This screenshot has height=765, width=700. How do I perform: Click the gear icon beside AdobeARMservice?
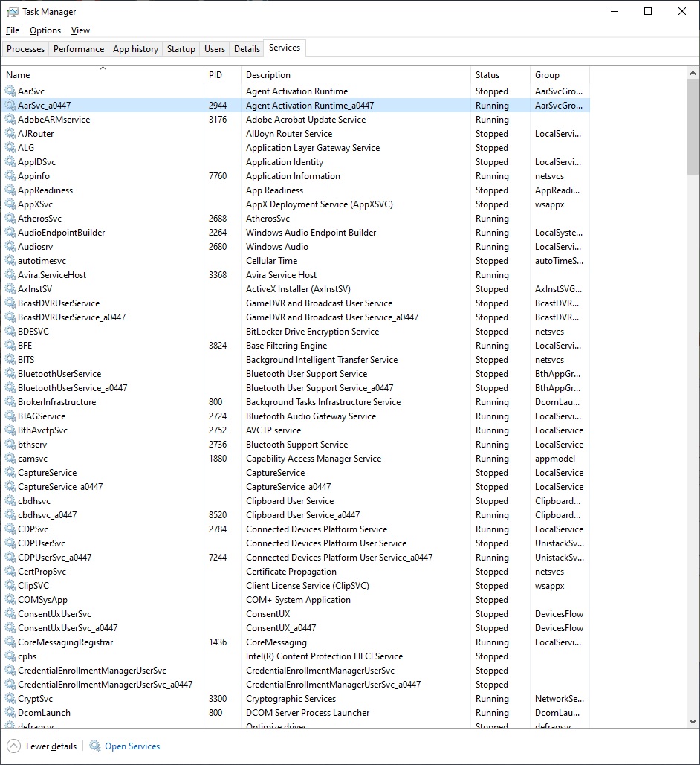coord(10,120)
